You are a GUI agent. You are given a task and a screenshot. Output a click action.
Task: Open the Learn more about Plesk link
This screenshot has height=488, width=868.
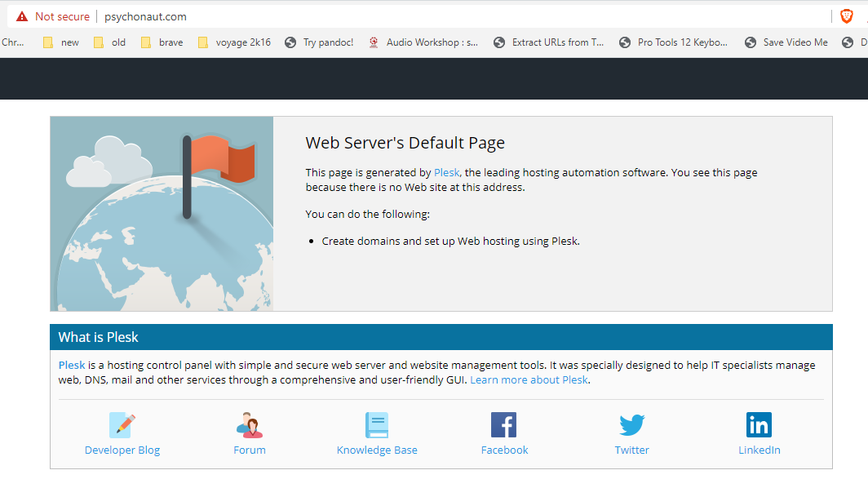(x=529, y=380)
